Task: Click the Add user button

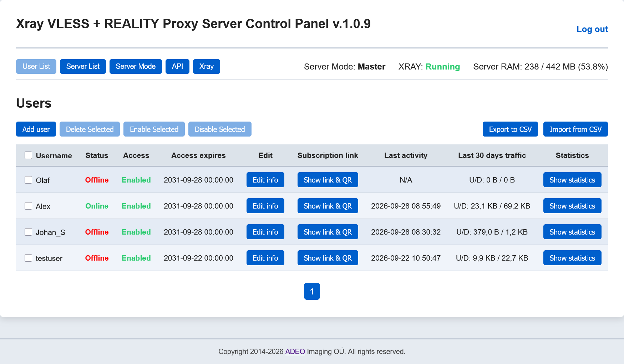Action: 36,129
